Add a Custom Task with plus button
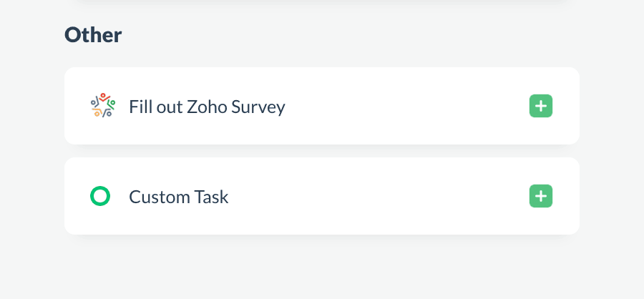The width and height of the screenshot is (644, 299). pos(541,196)
